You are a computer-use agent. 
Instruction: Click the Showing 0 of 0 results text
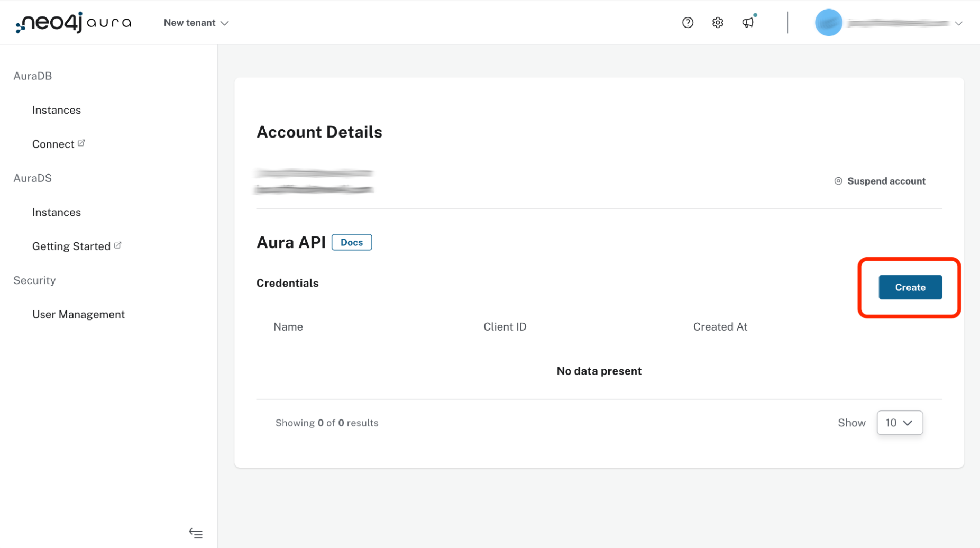coord(327,423)
